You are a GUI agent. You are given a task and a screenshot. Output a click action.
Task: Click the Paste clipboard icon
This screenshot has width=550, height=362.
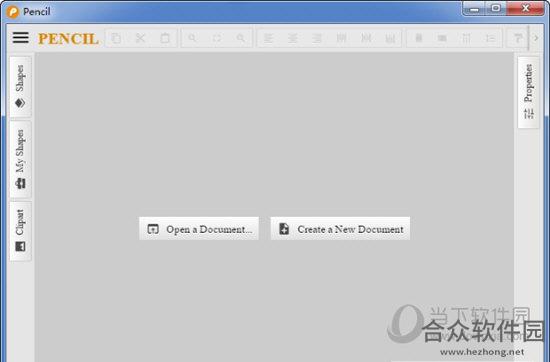[x=165, y=38]
